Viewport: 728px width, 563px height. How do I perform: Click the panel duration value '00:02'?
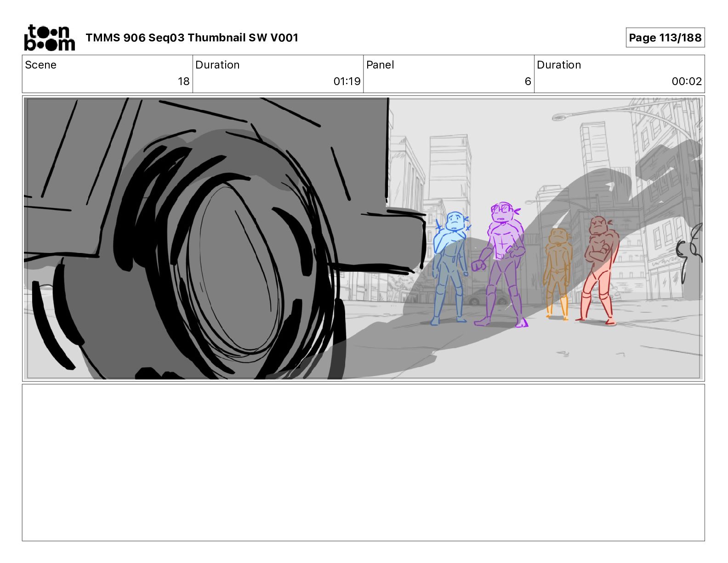(687, 81)
